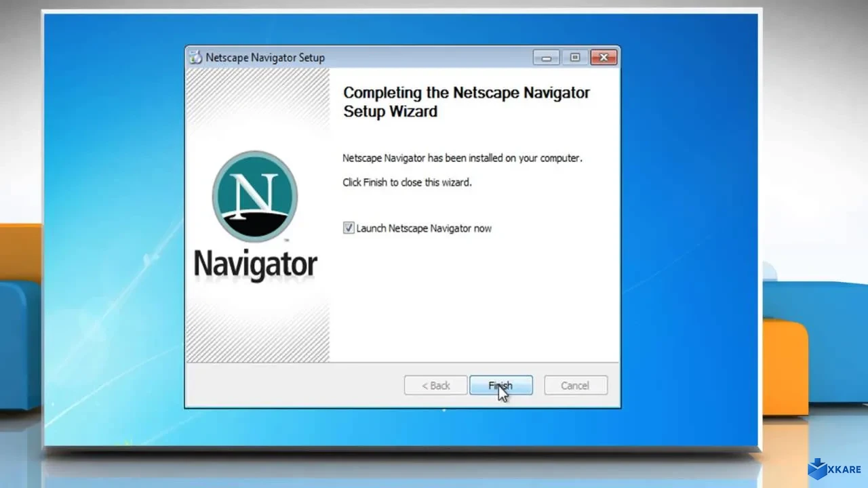Click the text "Netscape Navigator has been installed on your computer."
The width and height of the screenshot is (868, 488).
pos(462,158)
